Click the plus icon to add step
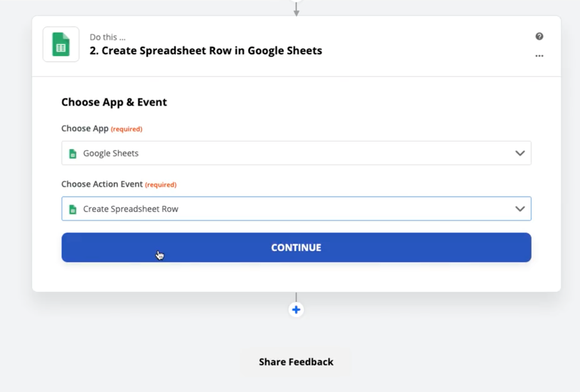The height and width of the screenshot is (392, 580). click(x=296, y=310)
